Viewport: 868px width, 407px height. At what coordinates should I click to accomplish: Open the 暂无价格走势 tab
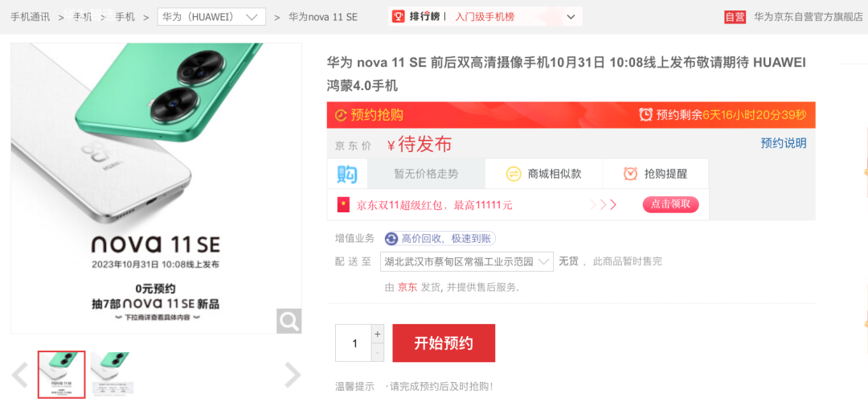click(426, 174)
